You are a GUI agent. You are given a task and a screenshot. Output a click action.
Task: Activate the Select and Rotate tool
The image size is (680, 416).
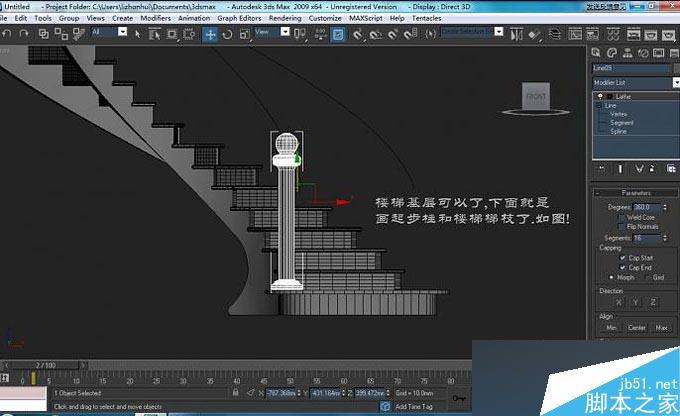pos(227,34)
